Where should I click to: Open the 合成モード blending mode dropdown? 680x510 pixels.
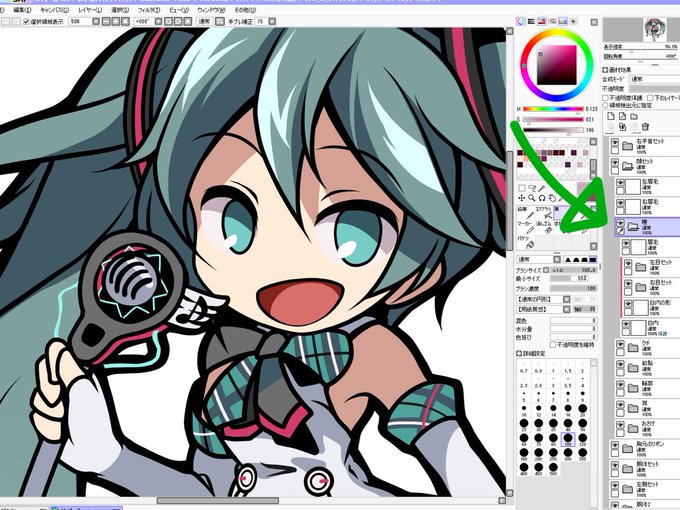pyautogui.click(x=654, y=79)
